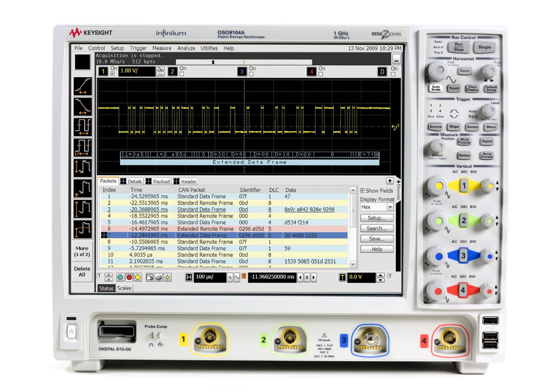Select the fall time measurement icon

tap(83, 107)
